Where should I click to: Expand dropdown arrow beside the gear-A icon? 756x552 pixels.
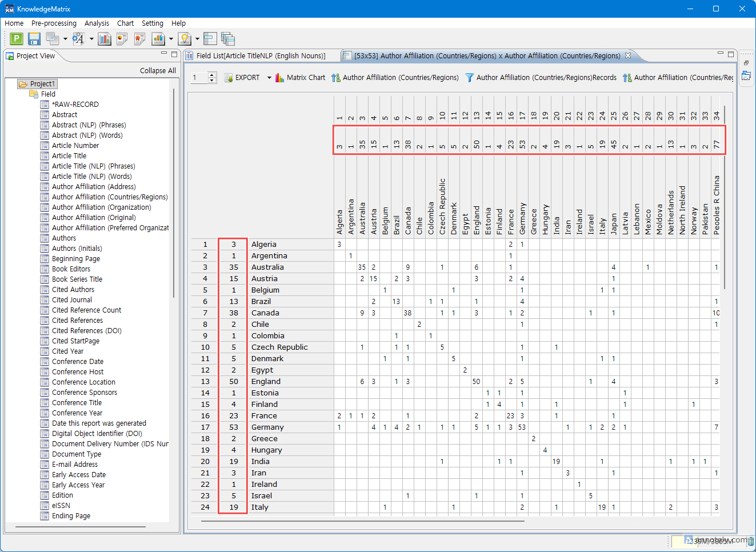[x=91, y=39]
